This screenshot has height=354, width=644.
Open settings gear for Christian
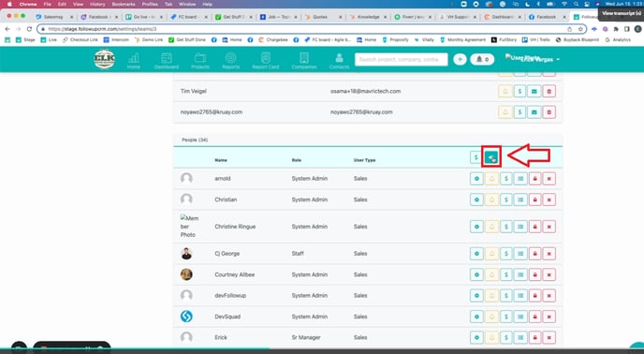[476, 199]
